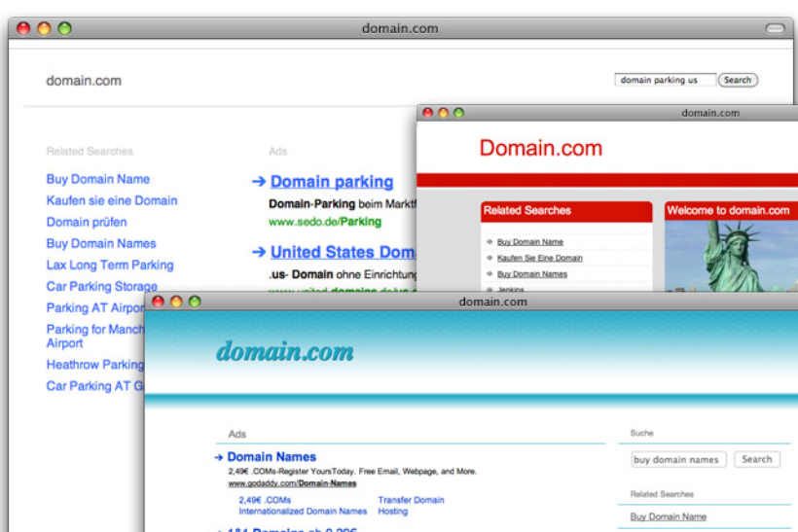Zoom the red Domain.com window
Screen dimensions: 798x532
pyautogui.click(x=458, y=113)
